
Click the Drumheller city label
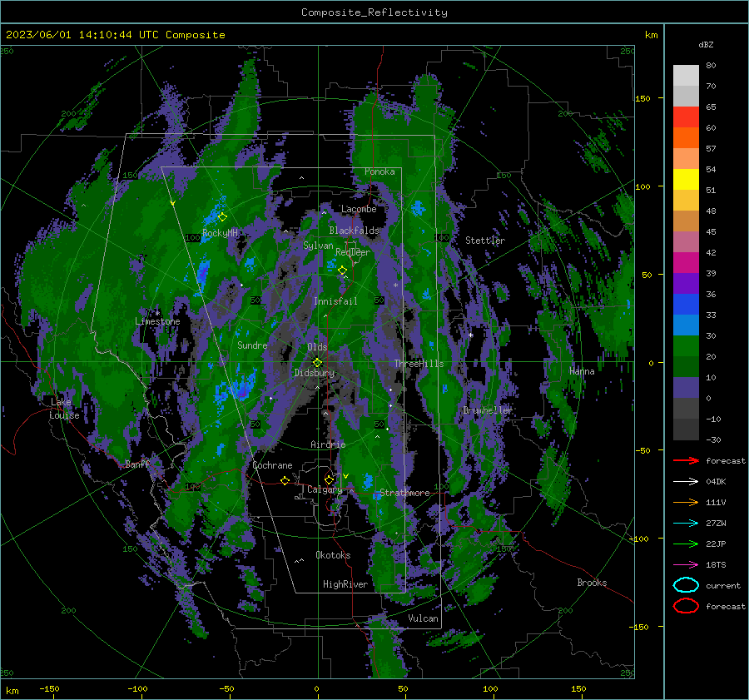tap(487, 410)
